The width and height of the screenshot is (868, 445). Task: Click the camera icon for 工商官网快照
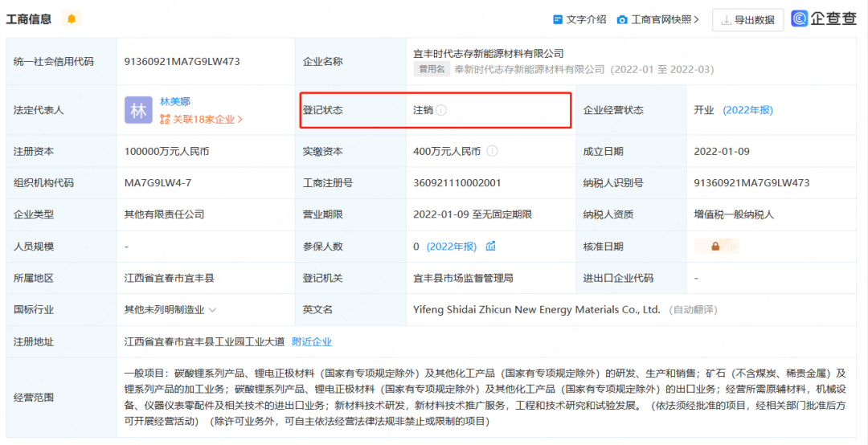click(x=622, y=20)
